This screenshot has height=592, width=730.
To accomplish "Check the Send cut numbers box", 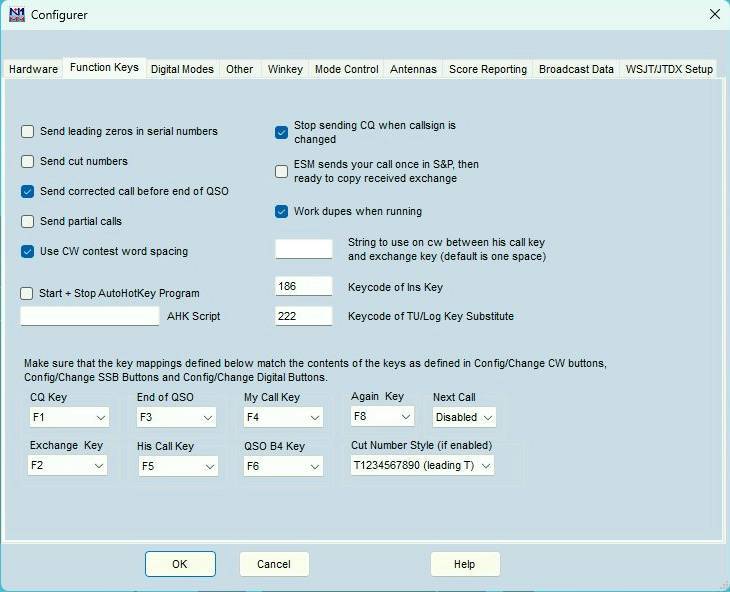I will 27,161.
